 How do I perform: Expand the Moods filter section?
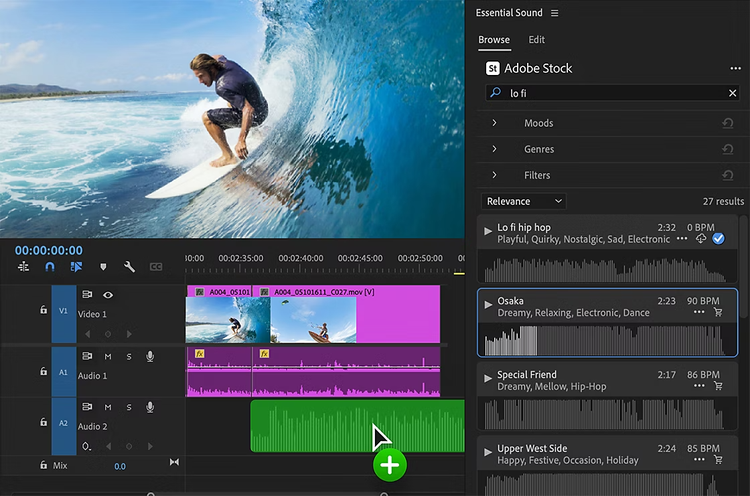[494, 123]
